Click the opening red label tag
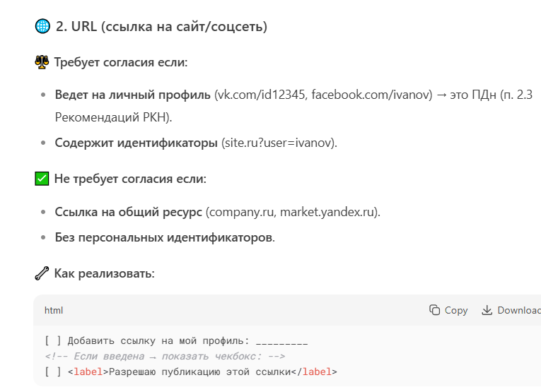 88,372
